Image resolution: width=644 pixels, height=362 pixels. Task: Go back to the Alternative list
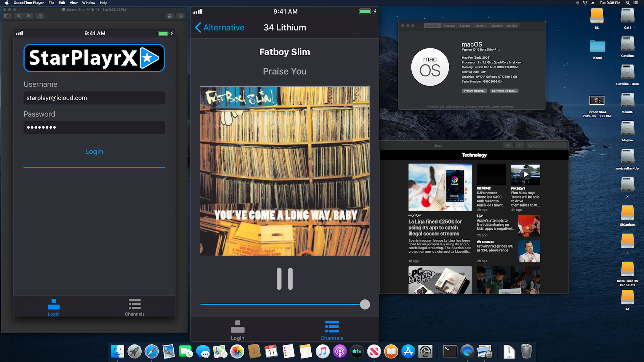click(x=219, y=27)
